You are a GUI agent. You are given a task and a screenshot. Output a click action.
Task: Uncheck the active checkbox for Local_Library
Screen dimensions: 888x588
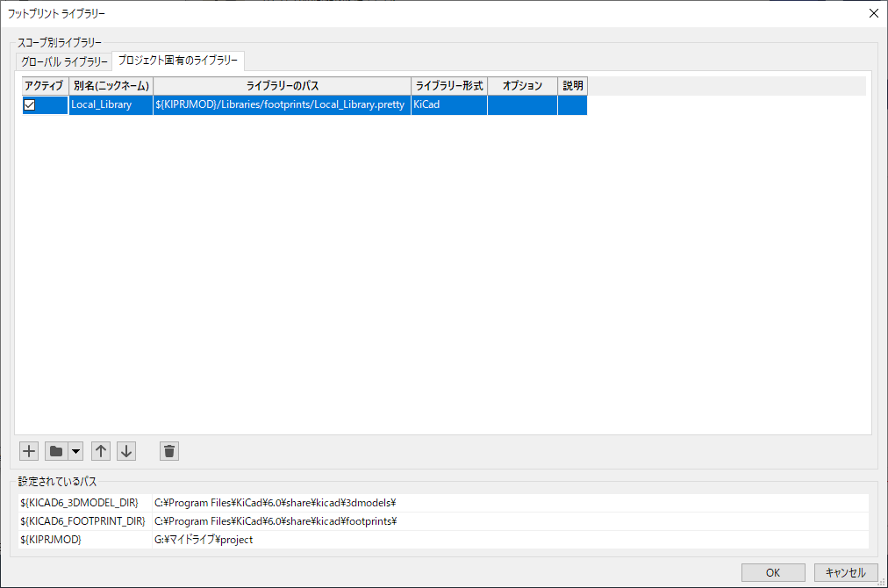tap(29, 105)
